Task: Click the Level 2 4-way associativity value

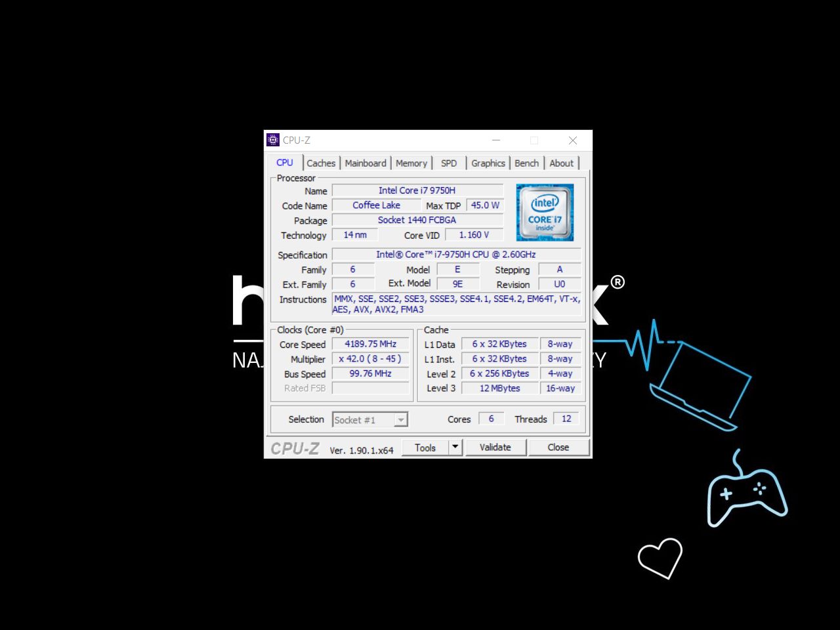Action: point(560,373)
